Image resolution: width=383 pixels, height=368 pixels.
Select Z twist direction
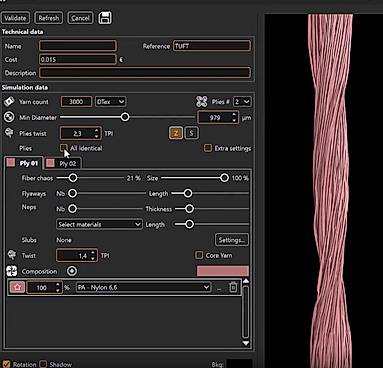pyautogui.click(x=176, y=133)
